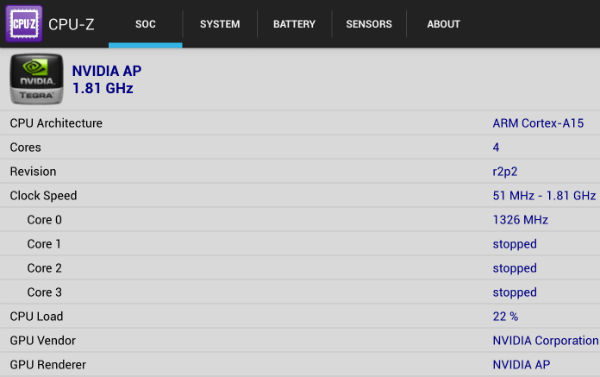600x377 pixels.
Task: Open the BATTERY tab
Action: (x=294, y=24)
